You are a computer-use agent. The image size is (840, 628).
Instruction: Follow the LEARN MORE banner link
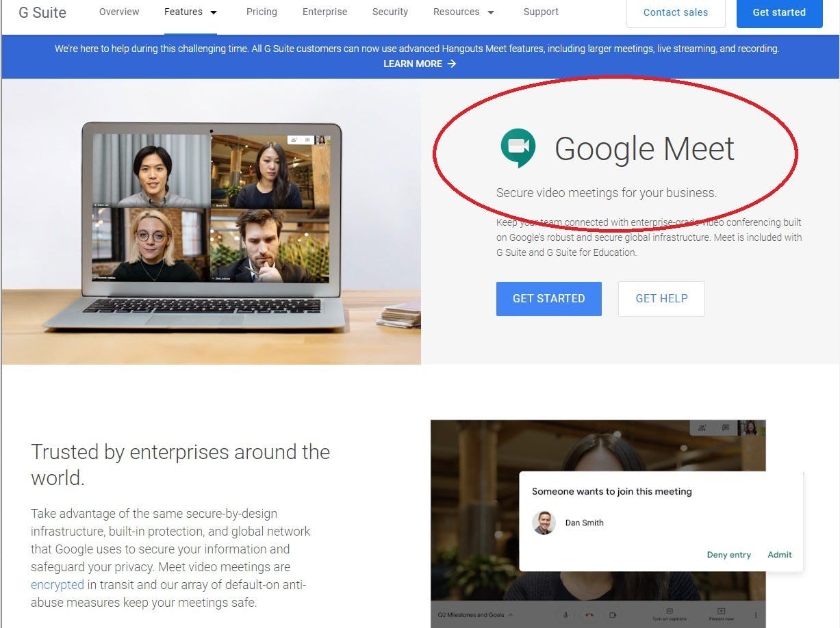point(420,64)
